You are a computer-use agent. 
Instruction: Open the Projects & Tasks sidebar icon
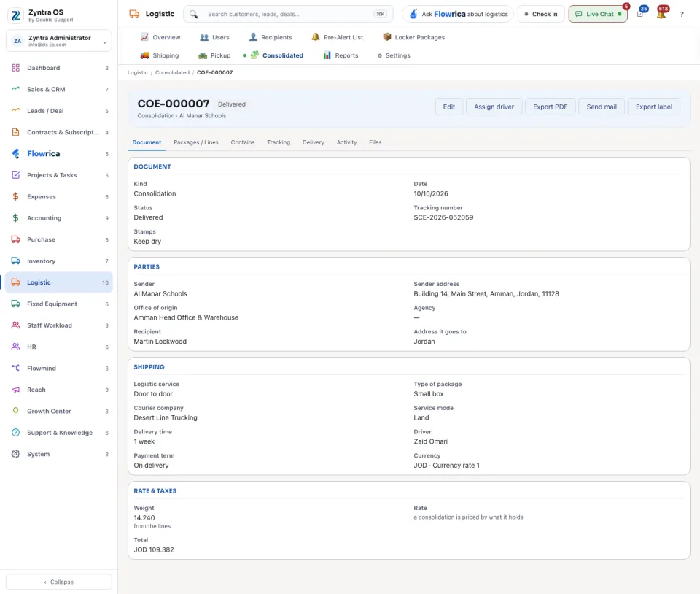point(15,175)
